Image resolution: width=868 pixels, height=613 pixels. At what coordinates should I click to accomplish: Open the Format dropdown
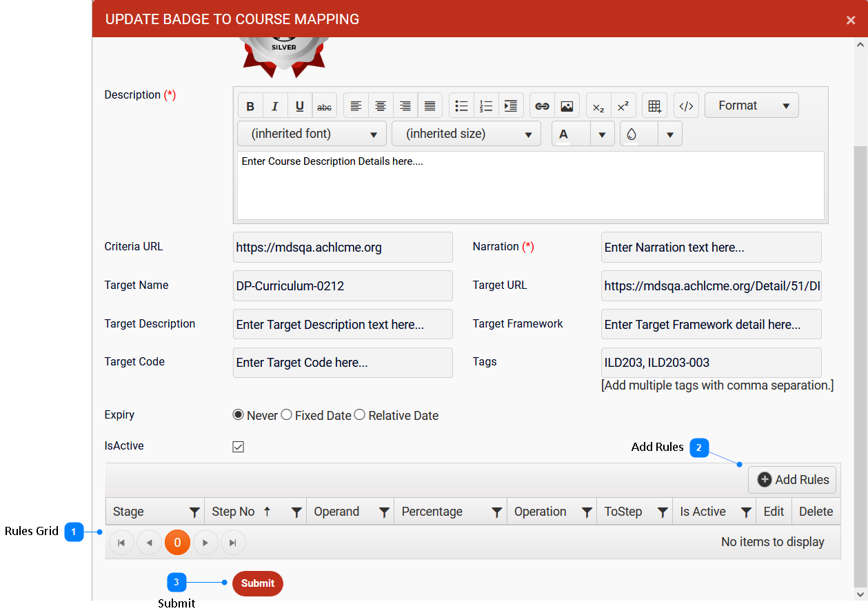pyautogui.click(x=751, y=105)
